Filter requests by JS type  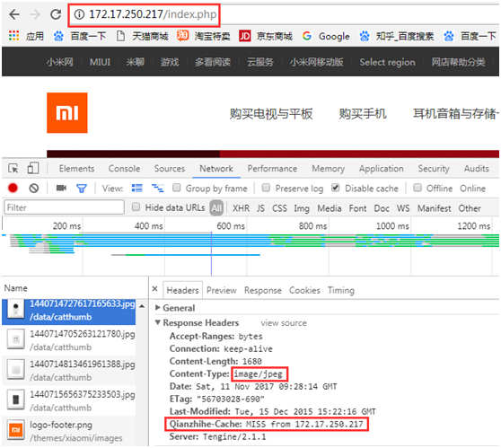[x=260, y=208]
